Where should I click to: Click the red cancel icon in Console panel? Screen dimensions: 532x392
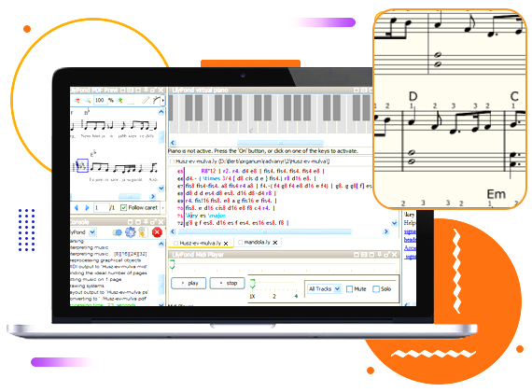(157, 232)
